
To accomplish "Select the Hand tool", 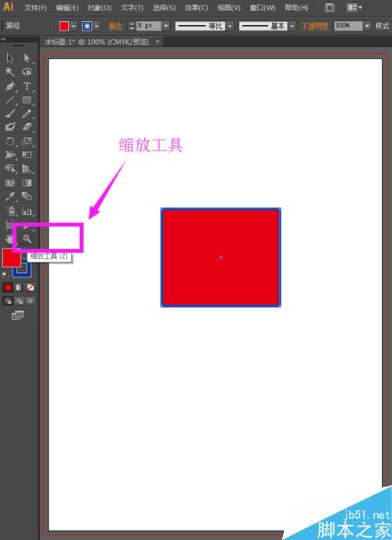I will tap(9, 238).
